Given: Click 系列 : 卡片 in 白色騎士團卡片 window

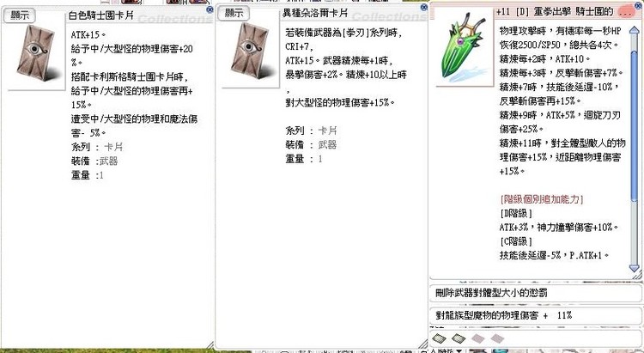Looking at the screenshot, I should tap(96, 147).
